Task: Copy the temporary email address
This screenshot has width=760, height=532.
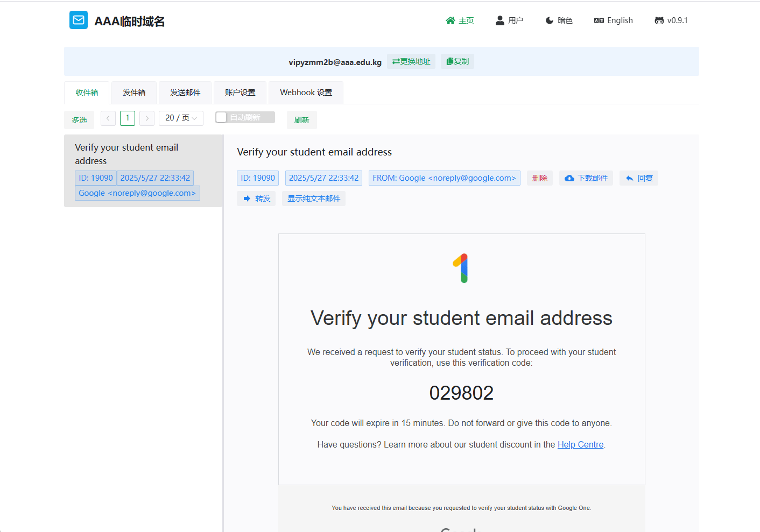Action: click(x=458, y=61)
